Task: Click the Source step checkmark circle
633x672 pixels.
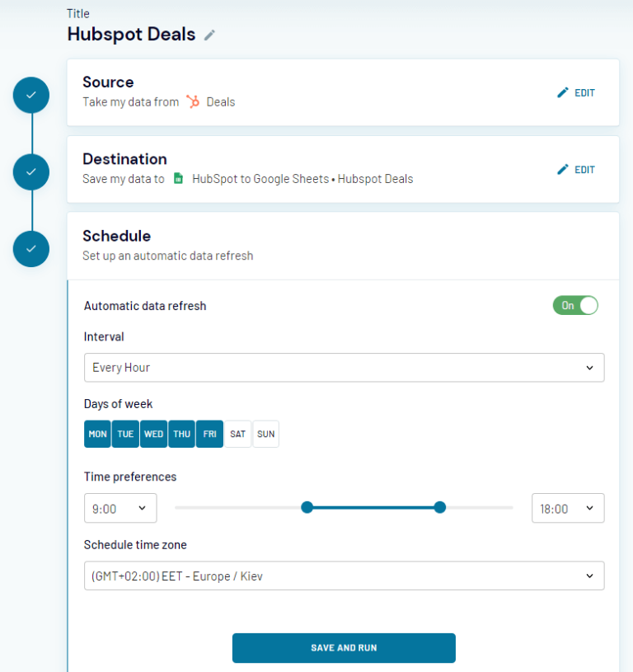Action: click(x=30, y=95)
